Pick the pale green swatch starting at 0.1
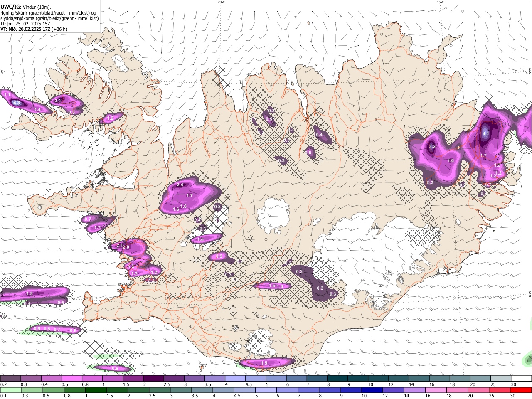Viewport: 532px width, 399px height. click(10, 390)
